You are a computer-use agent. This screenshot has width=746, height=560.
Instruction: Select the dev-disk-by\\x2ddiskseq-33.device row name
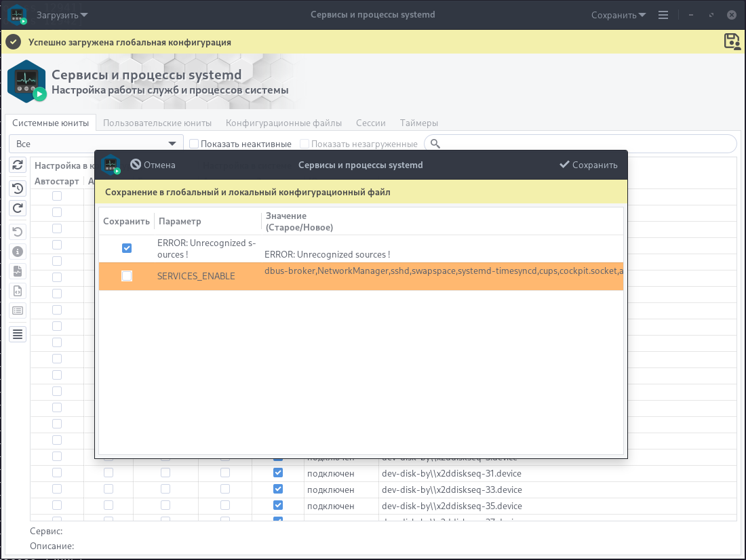[x=452, y=489]
